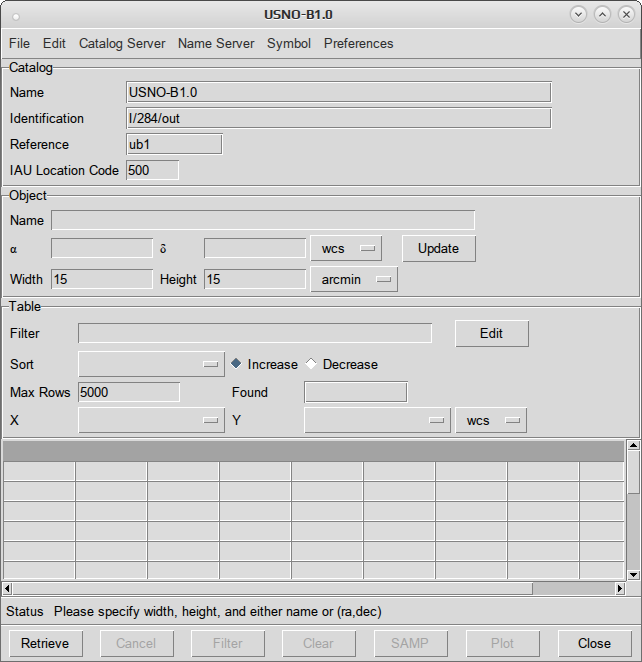Open the Catalog Server menu
This screenshot has width=642, height=662.
(122, 43)
